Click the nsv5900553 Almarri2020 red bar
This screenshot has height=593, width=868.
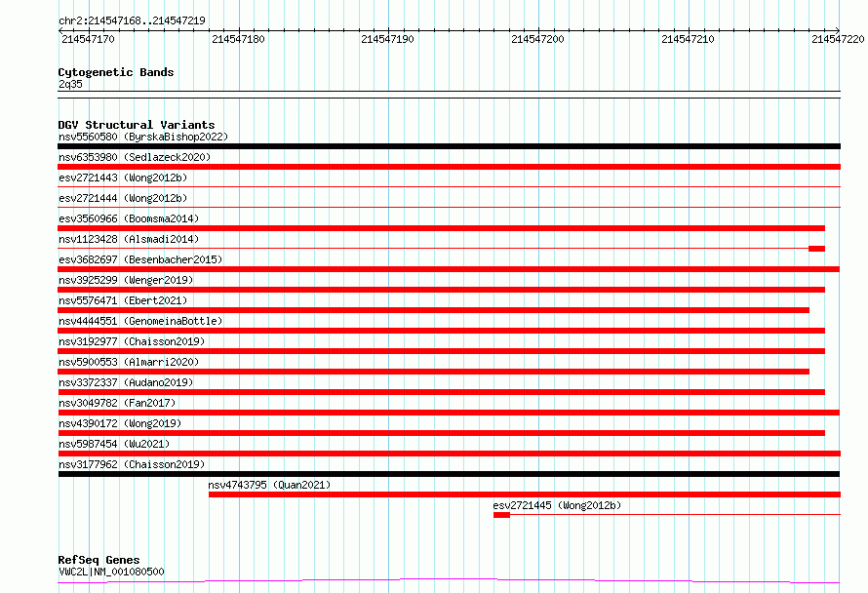click(x=433, y=372)
